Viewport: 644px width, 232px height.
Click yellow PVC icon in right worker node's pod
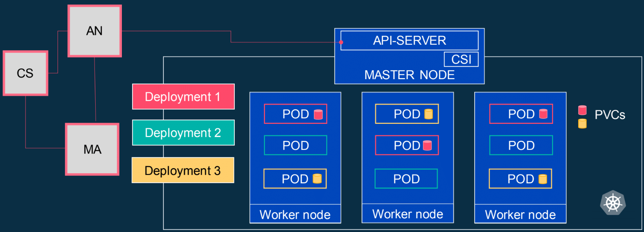pyautogui.click(x=543, y=179)
